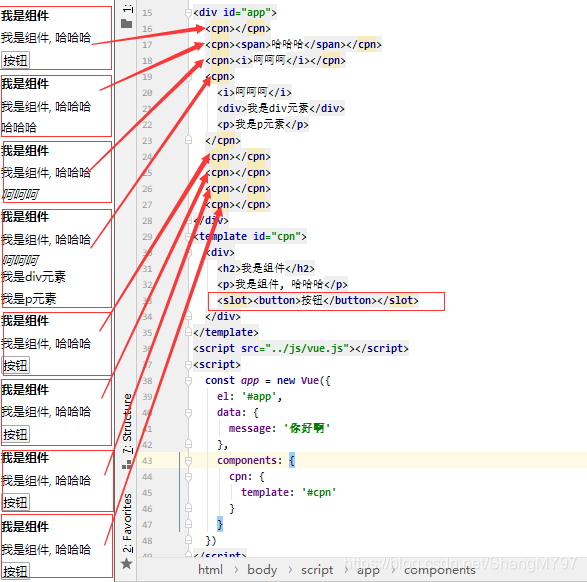587x582 pixels.
Task: Click the code message: '你好啊'
Action: (279, 429)
